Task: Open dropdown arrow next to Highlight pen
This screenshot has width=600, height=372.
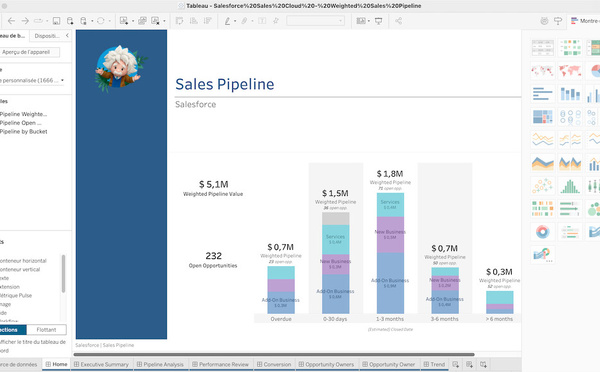Action: click(235, 21)
